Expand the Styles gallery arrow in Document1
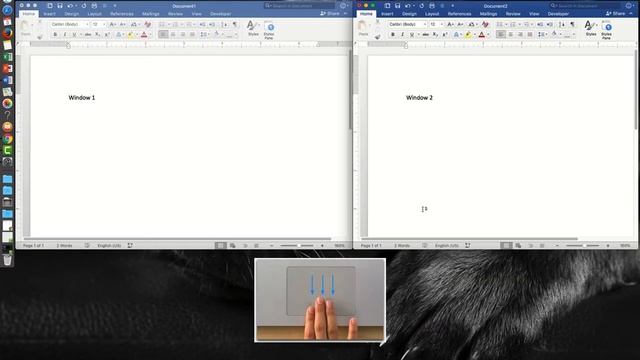 coord(260,25)
